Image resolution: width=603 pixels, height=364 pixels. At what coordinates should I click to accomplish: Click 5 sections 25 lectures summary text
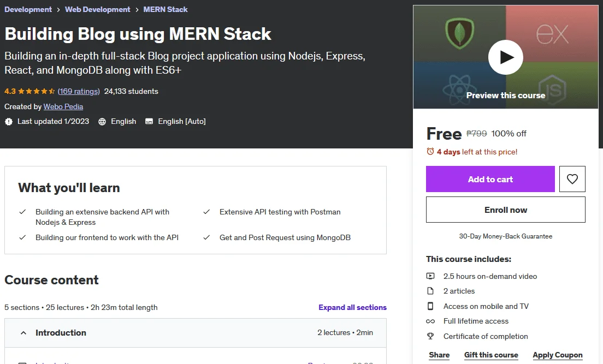coord(81,307)
